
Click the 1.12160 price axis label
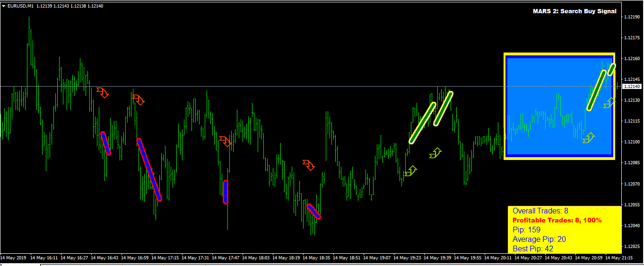[632, 59]
